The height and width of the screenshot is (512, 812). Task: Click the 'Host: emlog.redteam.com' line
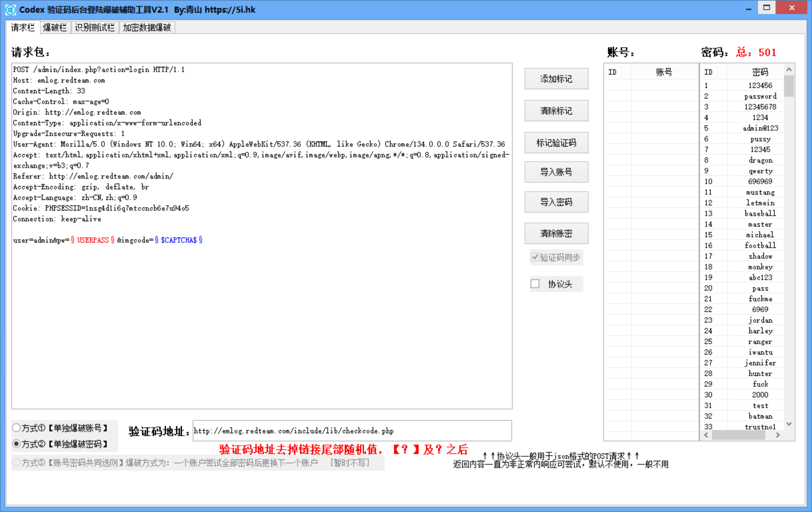(x=59, y=80)
